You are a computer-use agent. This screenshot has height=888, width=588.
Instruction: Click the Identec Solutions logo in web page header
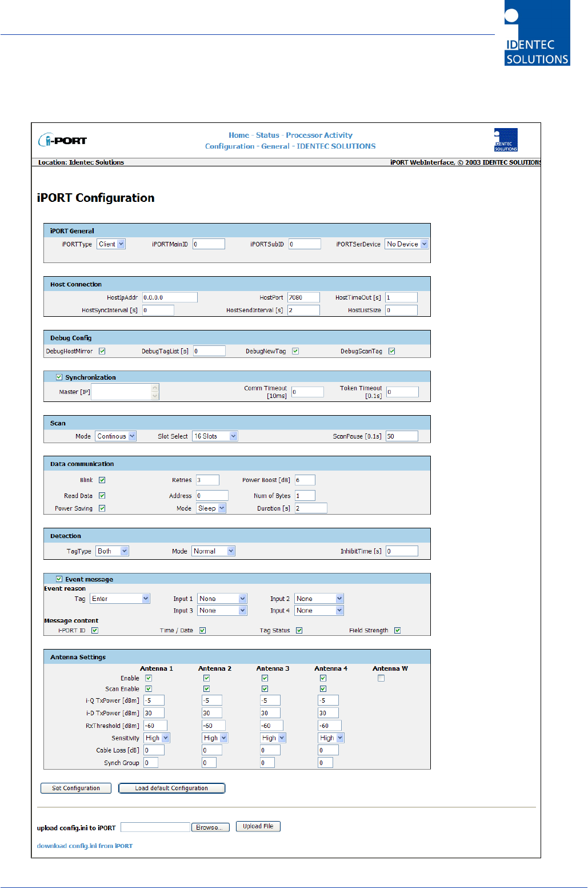(506, 140)
